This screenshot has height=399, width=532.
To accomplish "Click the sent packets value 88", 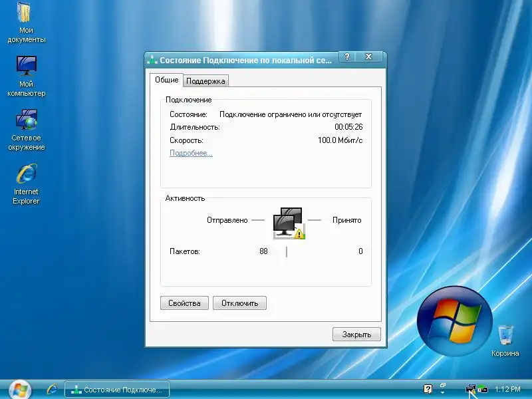I will tap(263, 251).
